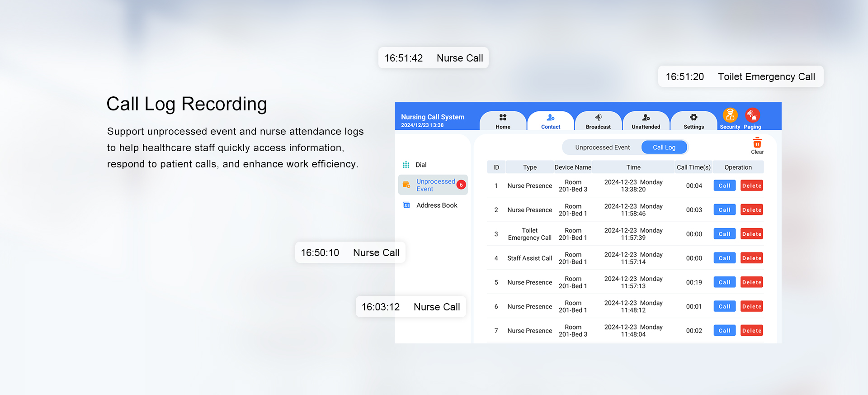Delete the 11:58:46 Nurse Presence entry
Screen dimensions: 868x395
(x=751, y=210)
